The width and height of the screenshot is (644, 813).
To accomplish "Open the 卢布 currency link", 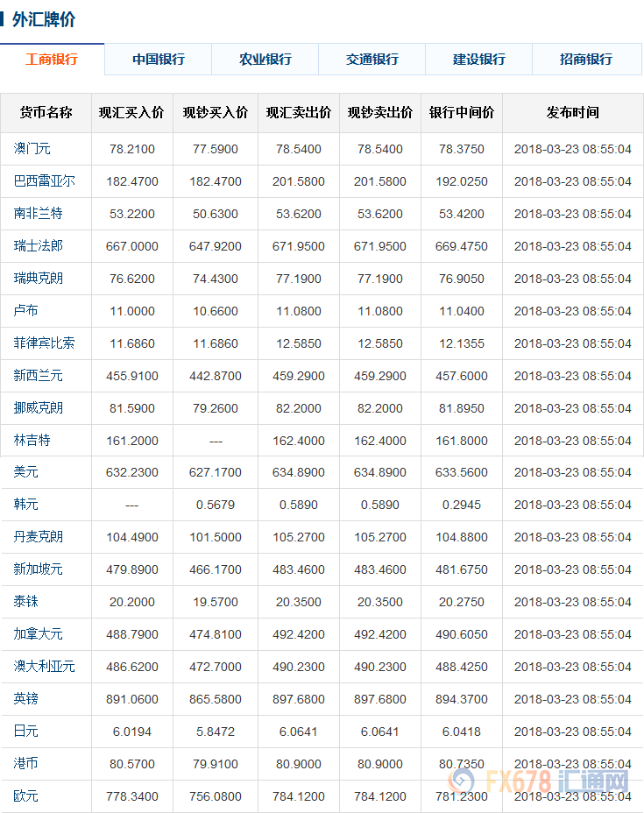I will pyautogui.click(x=26, y=311).
